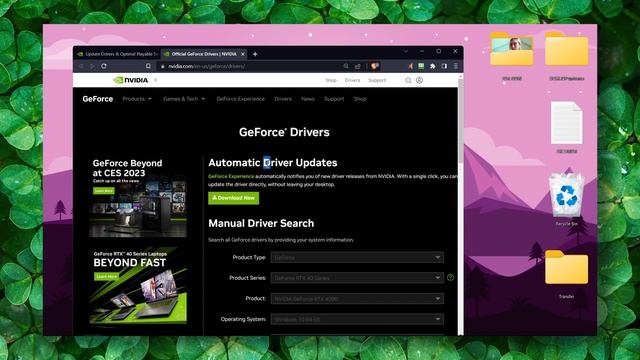Image resolution: width=640 pixels, height=360 pixels.
Task: Expand the Games & Tech menu
Action: click(184, 99)
